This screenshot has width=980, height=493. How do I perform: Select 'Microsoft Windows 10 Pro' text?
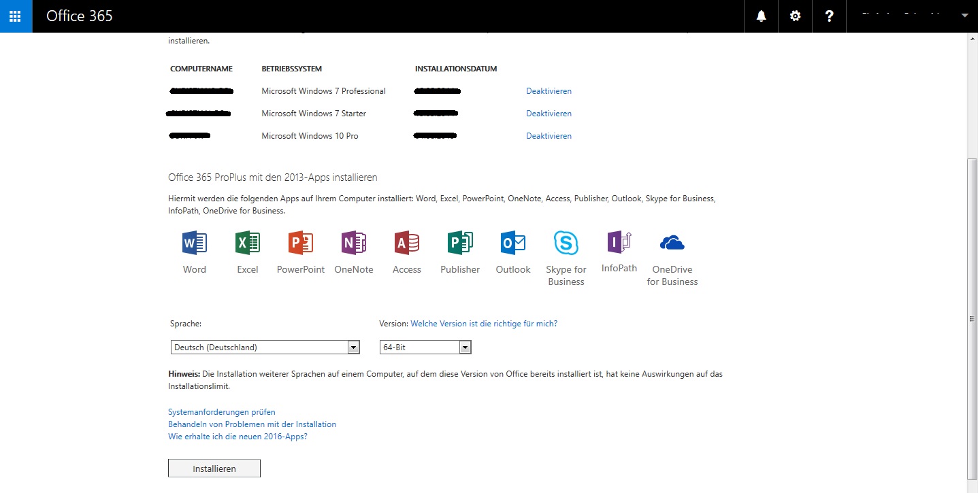(x=310, y=136)
